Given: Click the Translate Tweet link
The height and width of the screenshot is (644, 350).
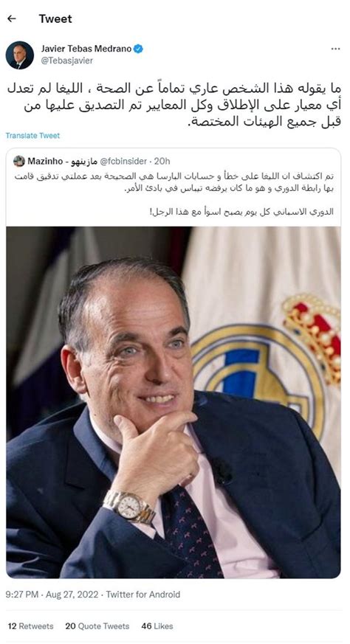Looking at the screenshot, I should [x=33, y=136].
